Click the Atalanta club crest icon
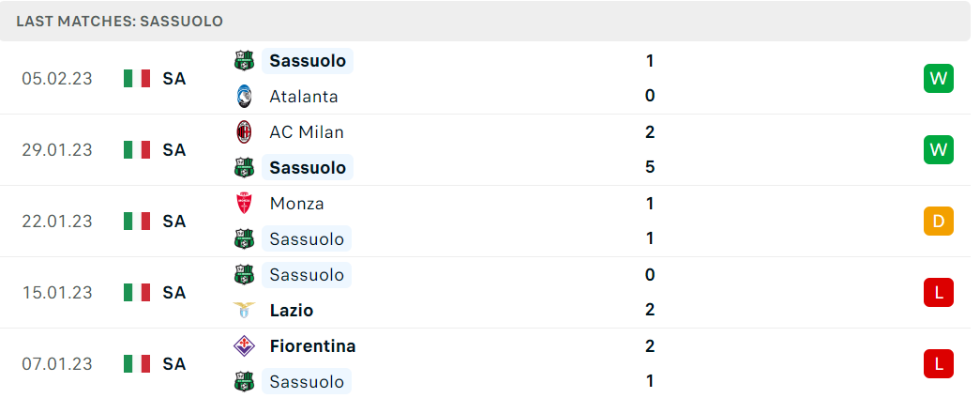 244,97
